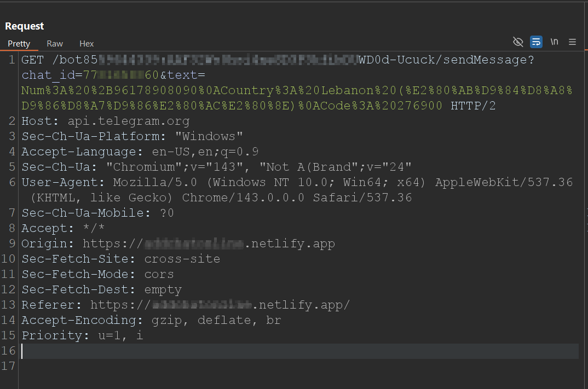Click the Priority: u=1, i header
588x389 pixels.
pos(82,336)
